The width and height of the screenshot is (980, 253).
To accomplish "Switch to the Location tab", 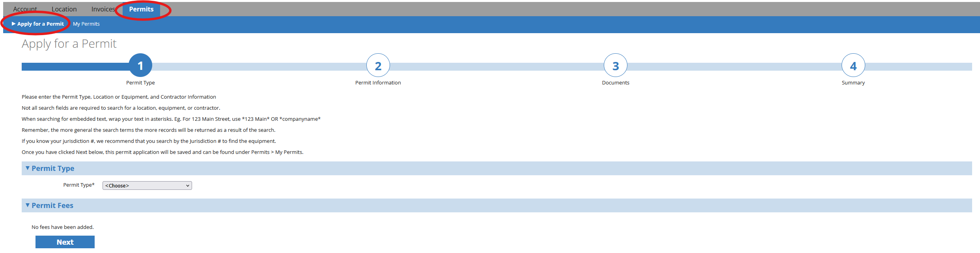I will coord(64,9).
